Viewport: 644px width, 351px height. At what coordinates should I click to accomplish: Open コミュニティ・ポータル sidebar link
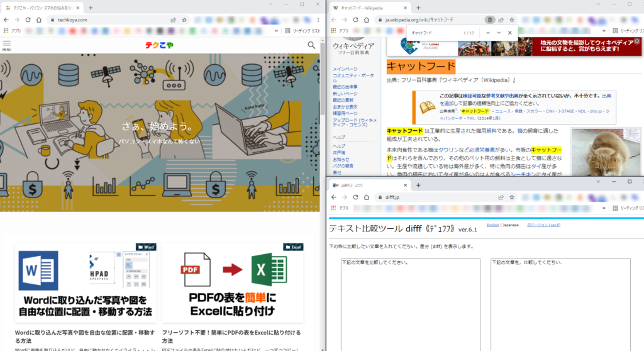[x=353, y=78]
